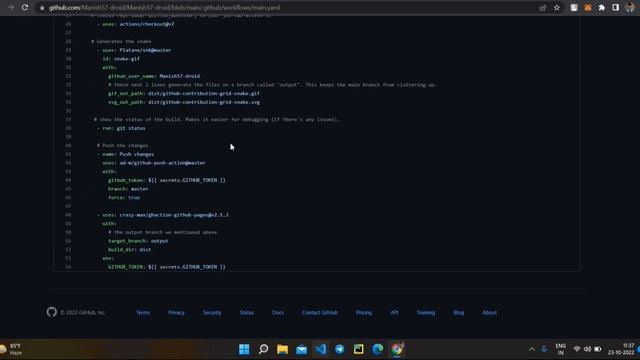Click the '# Generates the snake' comment

121,42
